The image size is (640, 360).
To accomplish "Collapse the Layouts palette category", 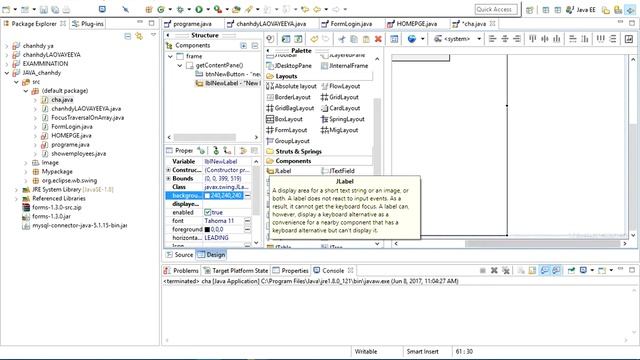I will [x=282, y=76].
